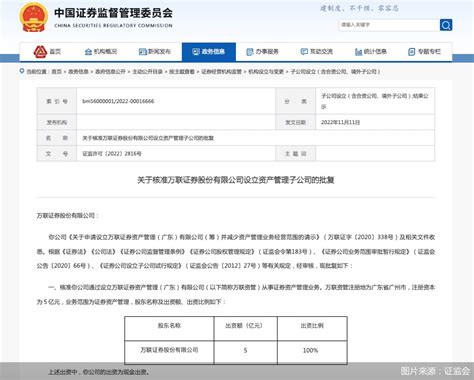Click the 主题词 label cell

296,154
